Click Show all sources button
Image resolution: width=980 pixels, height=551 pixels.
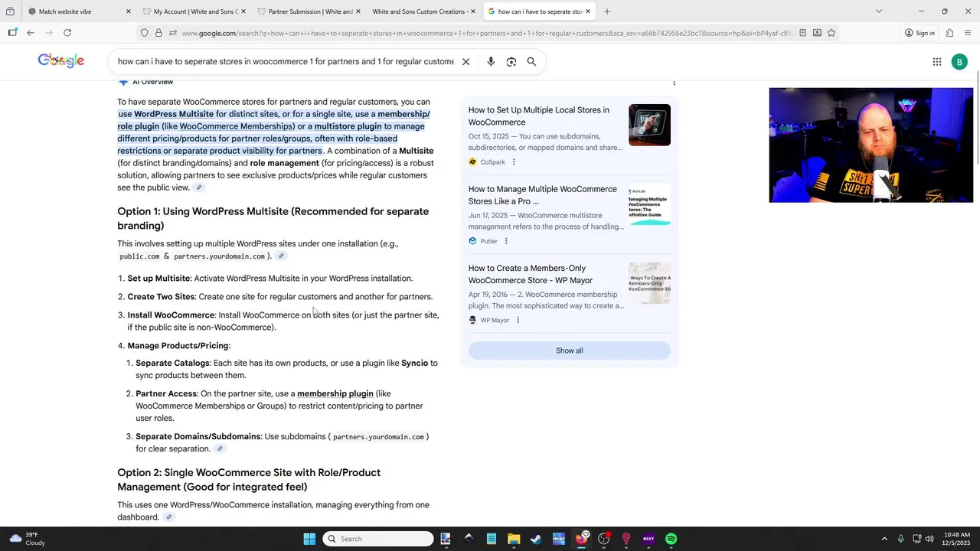[x=569, y=350]
